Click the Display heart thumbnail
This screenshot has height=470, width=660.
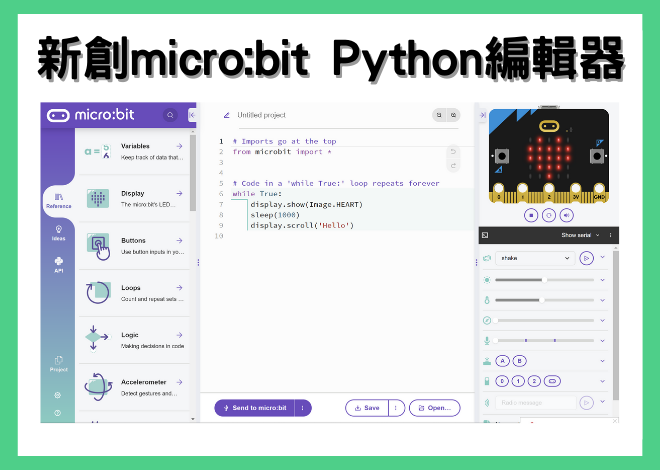[98, 199]
